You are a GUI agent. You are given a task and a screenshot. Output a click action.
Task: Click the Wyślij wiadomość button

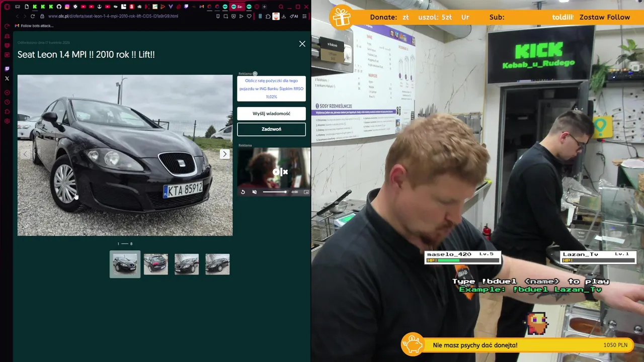pyautogui.click(x=271, y=114)
